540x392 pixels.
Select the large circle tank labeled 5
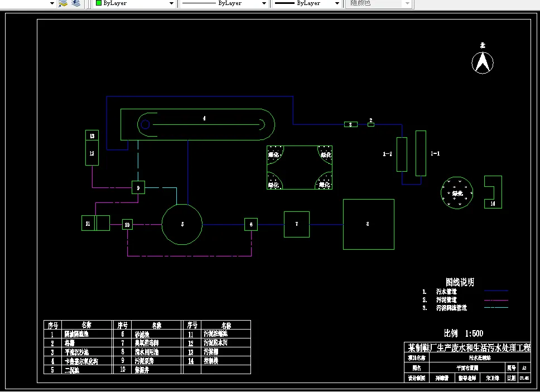(x=182, y=224)
